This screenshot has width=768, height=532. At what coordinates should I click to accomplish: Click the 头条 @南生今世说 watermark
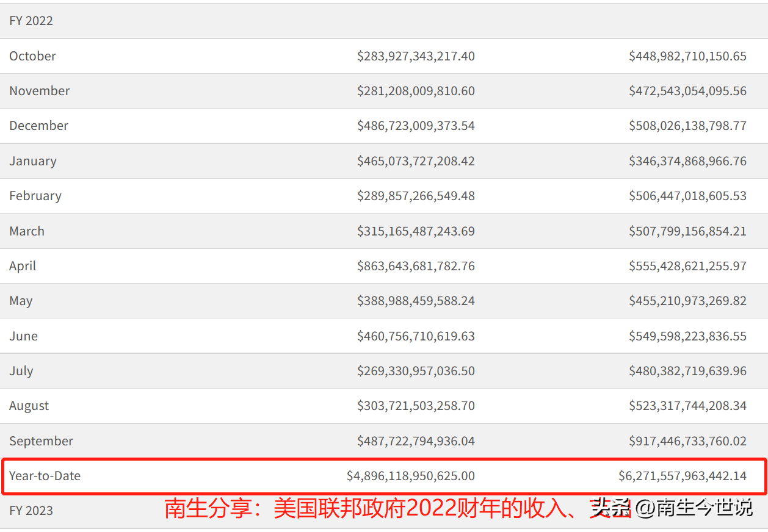click(x=672, y=507)
